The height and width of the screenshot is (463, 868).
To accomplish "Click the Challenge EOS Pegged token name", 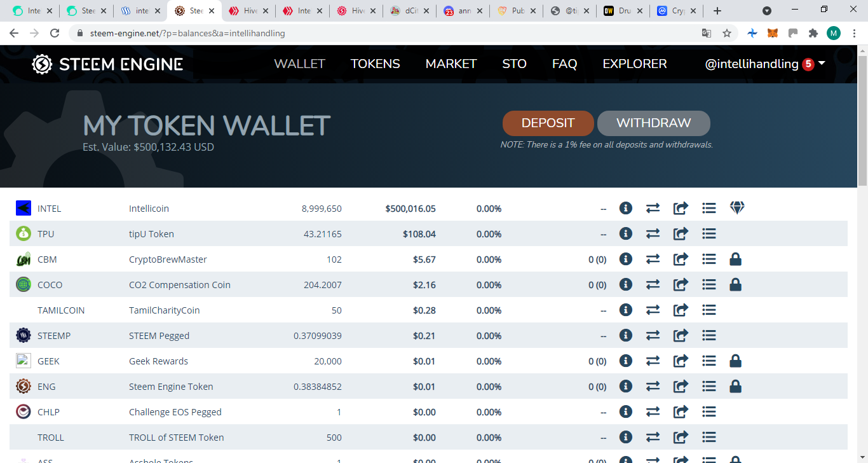I will pyautogui.click(x=175, y=412).
